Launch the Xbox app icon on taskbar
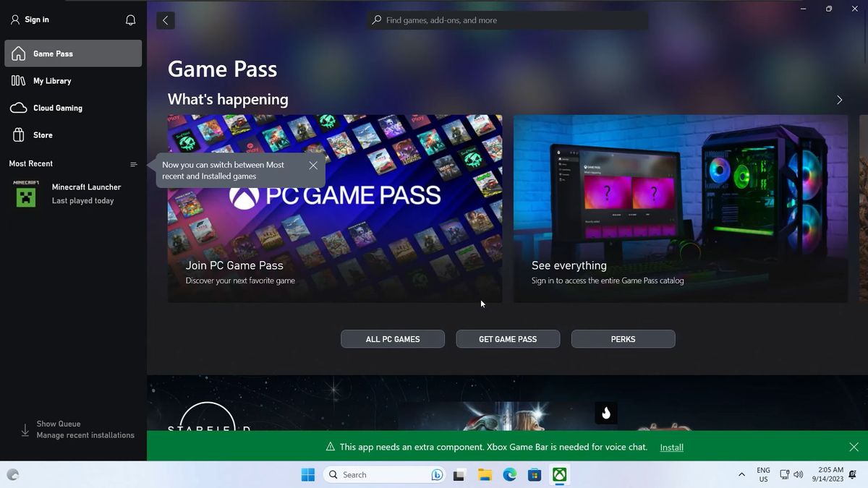Viewport: 868px width, 488px height. [x=558, y=474]
